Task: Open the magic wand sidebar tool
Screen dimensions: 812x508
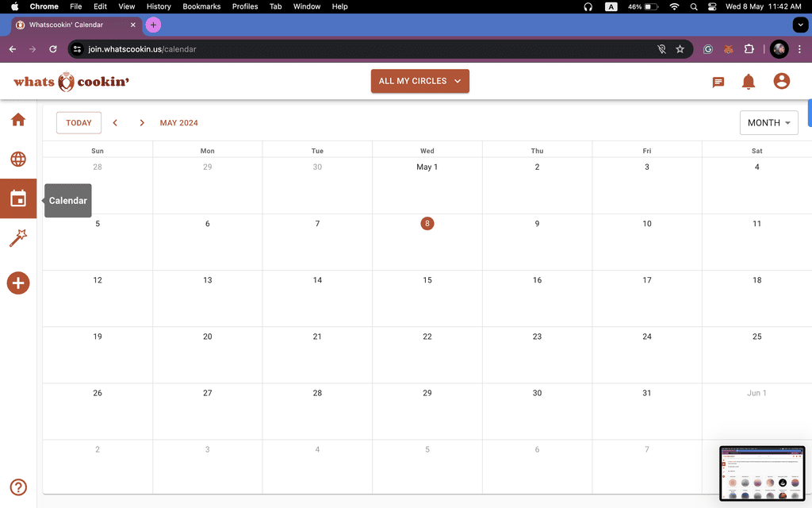Action: point(18,238)
